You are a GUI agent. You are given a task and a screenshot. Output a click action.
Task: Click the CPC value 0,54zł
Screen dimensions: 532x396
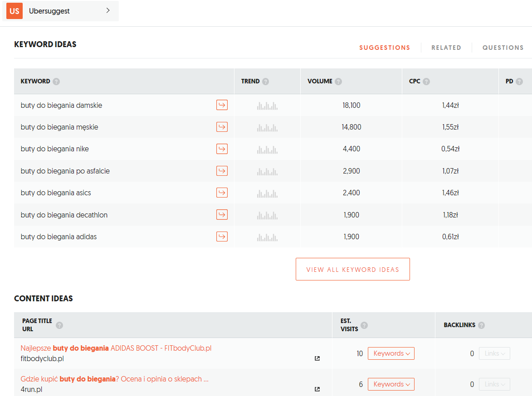450,149
